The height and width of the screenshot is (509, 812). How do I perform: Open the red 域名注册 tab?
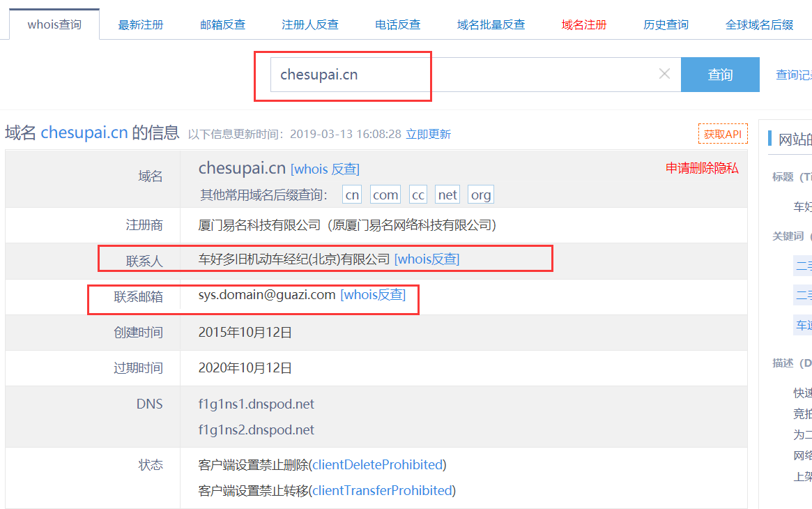(584, 24)
